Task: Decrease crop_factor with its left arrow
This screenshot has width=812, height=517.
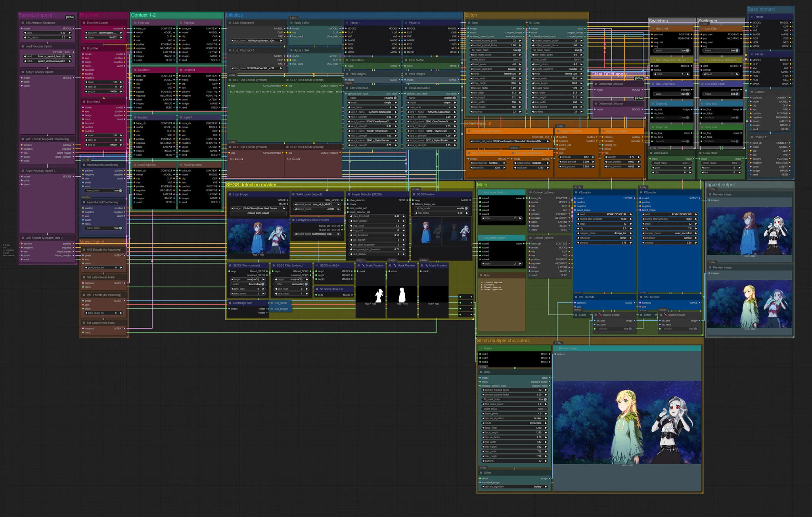Action: (351, 226)
